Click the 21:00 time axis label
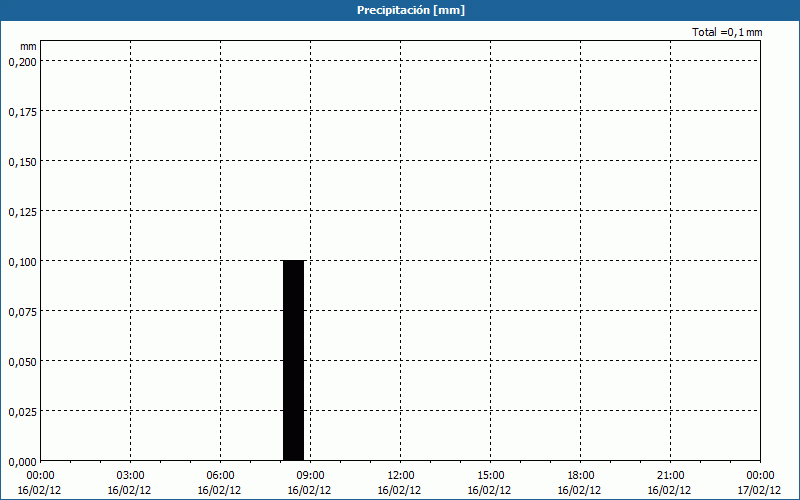 (670, 475)
